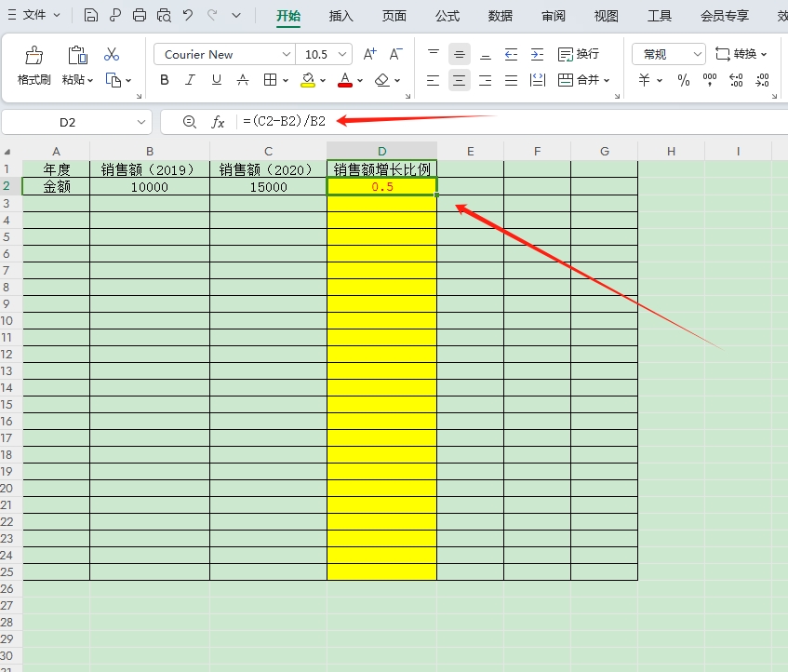Apply currency format icon
This screenshot has height=672, width=788.
[x=645, y=80]
